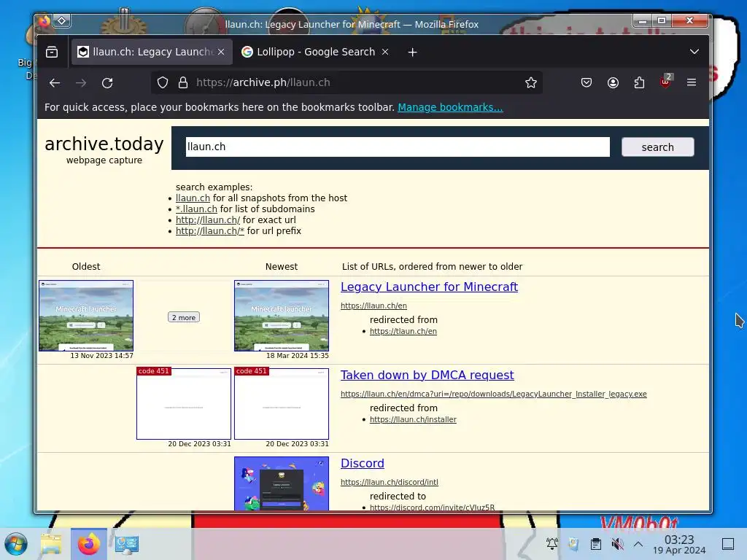The width and height of the screenshot is (747, 560).
Task: Open Taken down by DMCA request link
Action: pyautogui.click(x=427, y=376)
